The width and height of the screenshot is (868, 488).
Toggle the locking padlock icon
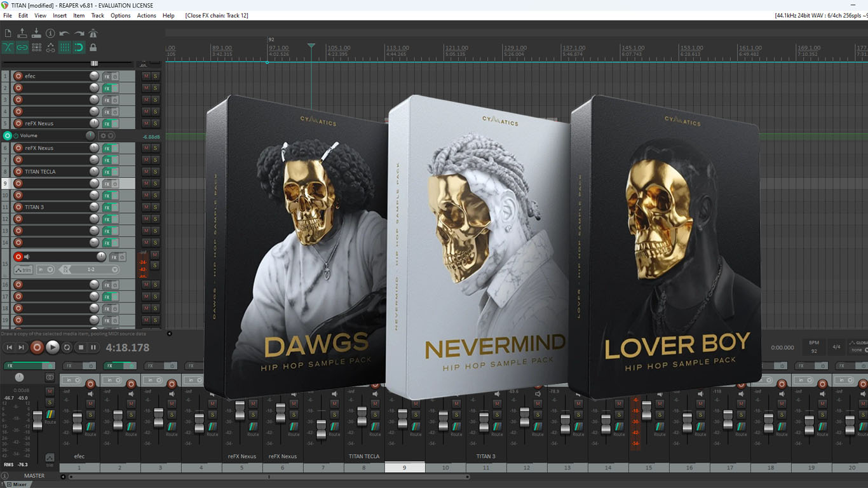(93, 48)
